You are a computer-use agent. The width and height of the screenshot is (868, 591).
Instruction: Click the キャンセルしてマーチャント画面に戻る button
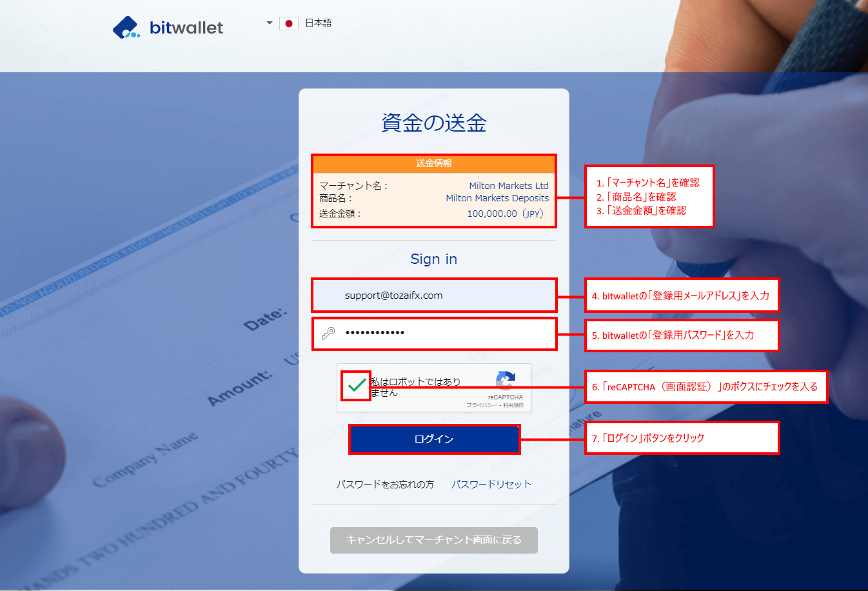tap(433, 540)
